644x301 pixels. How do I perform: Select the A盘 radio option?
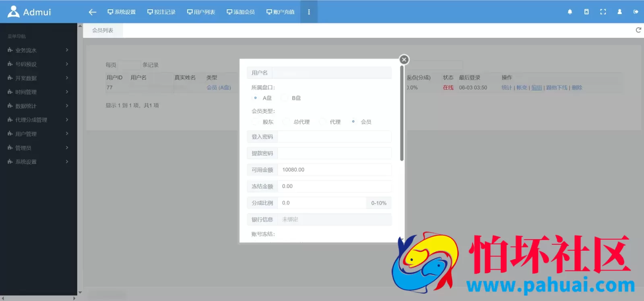255,98
